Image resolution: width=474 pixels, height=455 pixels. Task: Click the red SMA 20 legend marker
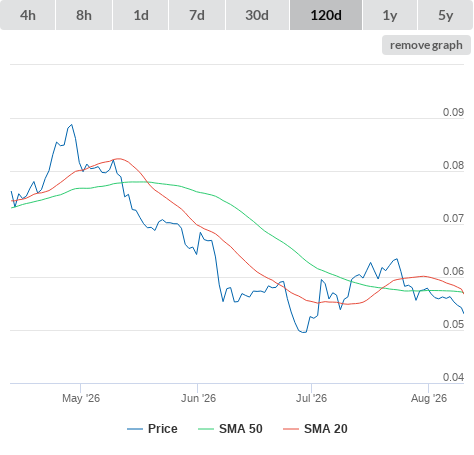pyautogui.click(x=291, y=429)
